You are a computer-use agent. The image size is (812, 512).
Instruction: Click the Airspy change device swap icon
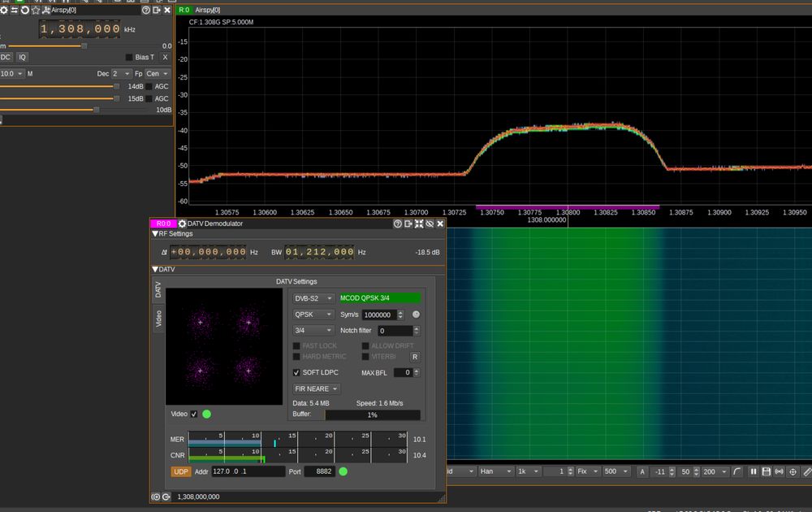[14, 10]
